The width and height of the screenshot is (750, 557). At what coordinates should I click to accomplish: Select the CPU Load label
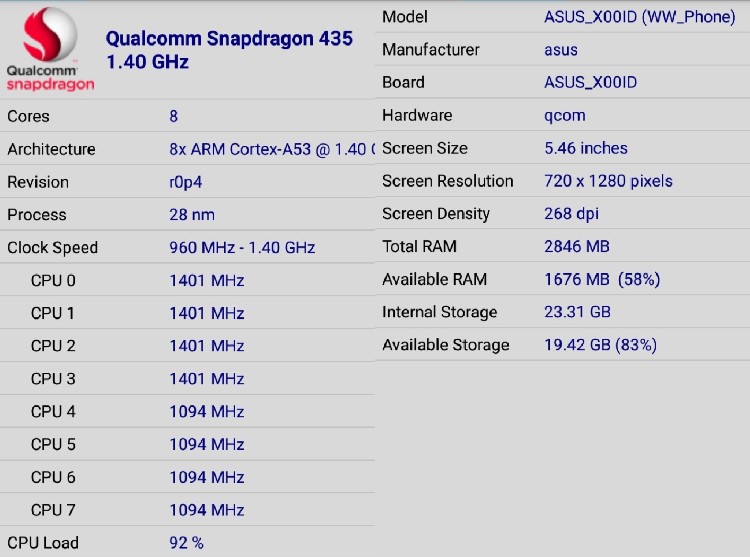pyautogui.click(x=43, y=543)
